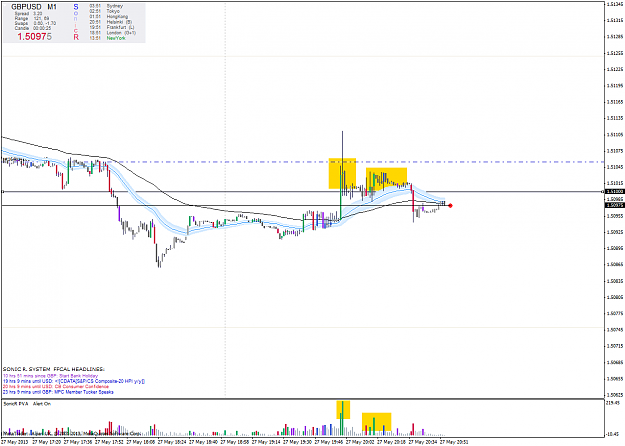Click the SonicR PVA Alert On label
This screenshot has height=446, width=625.
pyautogui.click(x=27, y=404)
